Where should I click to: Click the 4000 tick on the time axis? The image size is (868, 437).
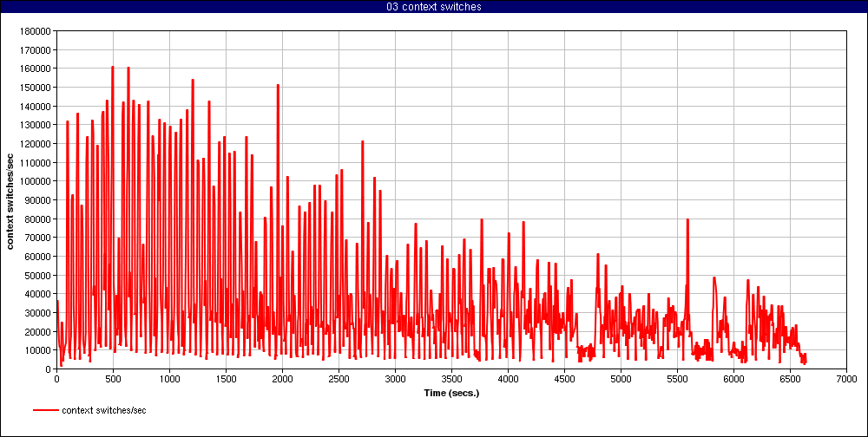coord(508,379)
